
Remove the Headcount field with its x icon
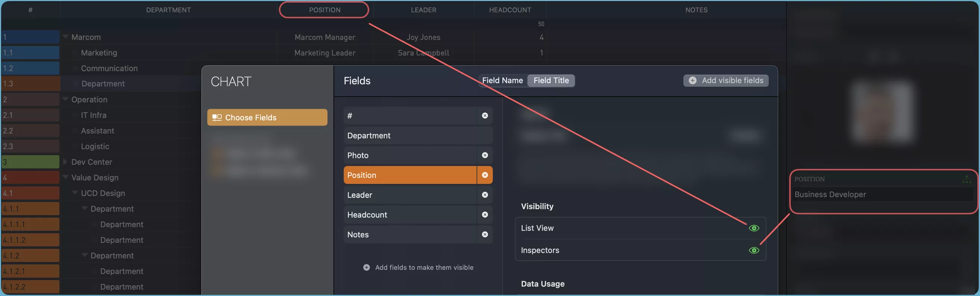(485, 214)
